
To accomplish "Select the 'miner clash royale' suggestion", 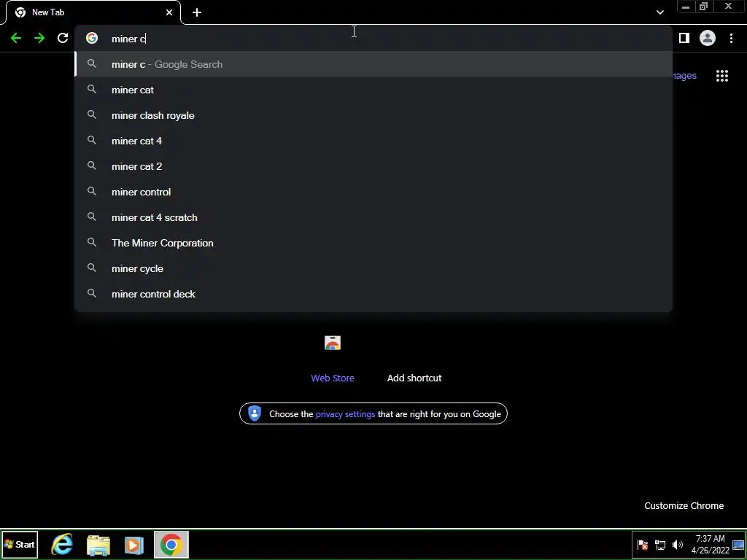I will coord(373,115).
